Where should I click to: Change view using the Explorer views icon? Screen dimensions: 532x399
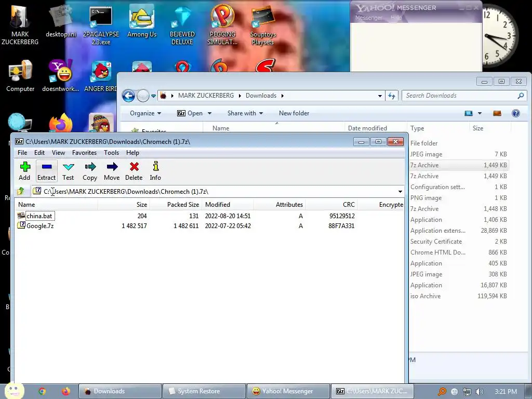[469, 113]
